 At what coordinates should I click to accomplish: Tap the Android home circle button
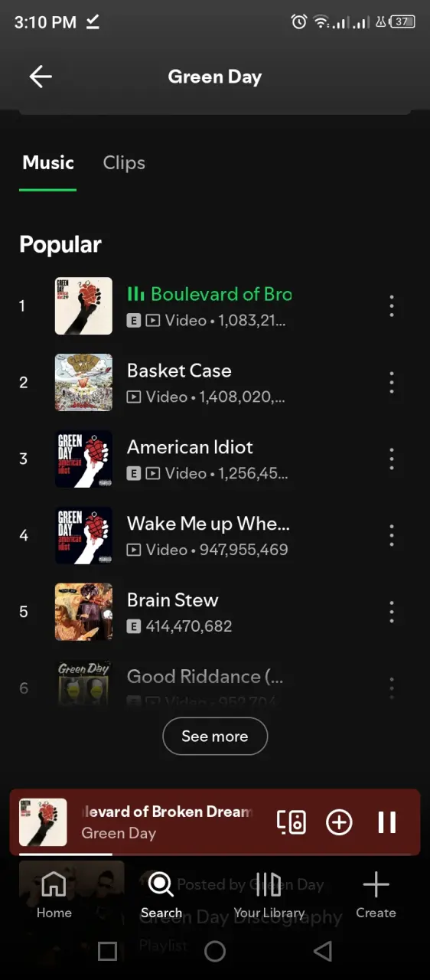tap(215, 951)
